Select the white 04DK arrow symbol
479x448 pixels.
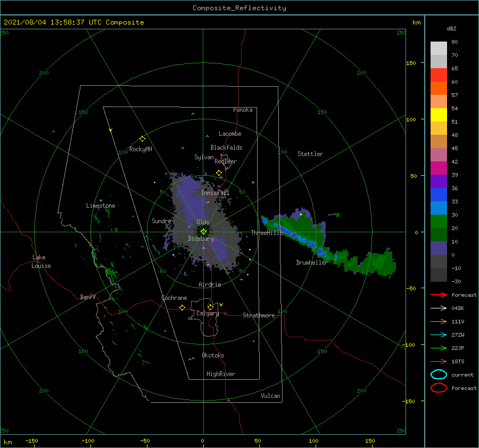439,308
